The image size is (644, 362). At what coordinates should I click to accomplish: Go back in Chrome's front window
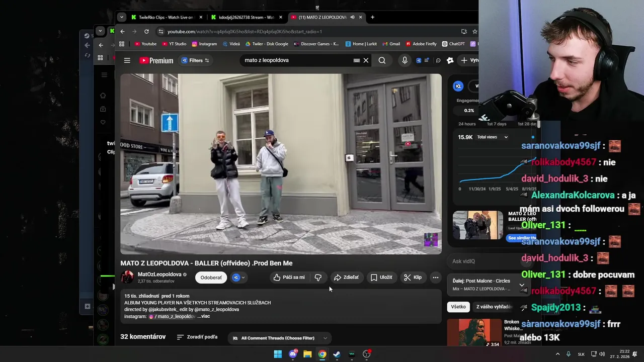coord(122,31)
